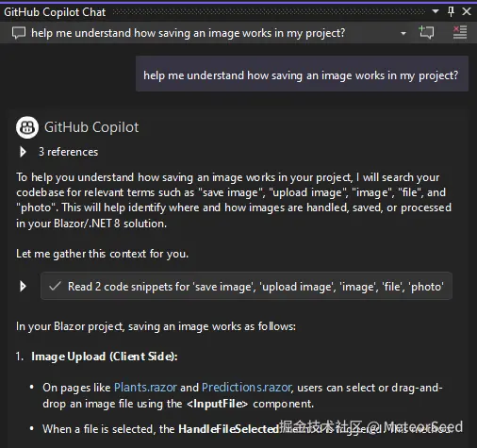Click the new chat thread icon
Screen dimensions: 477x448
[426, 32]
